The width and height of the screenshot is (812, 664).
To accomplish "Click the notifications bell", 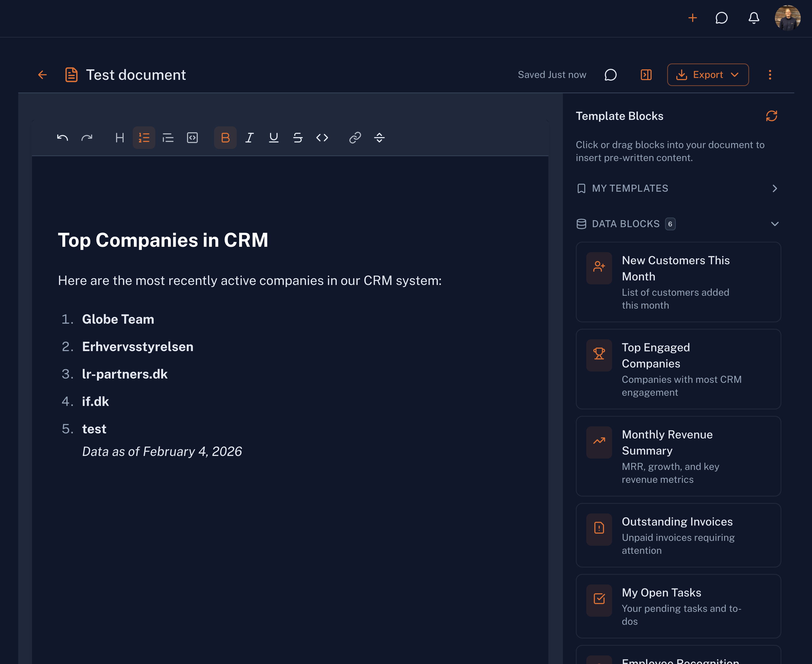I will (753, 18).
